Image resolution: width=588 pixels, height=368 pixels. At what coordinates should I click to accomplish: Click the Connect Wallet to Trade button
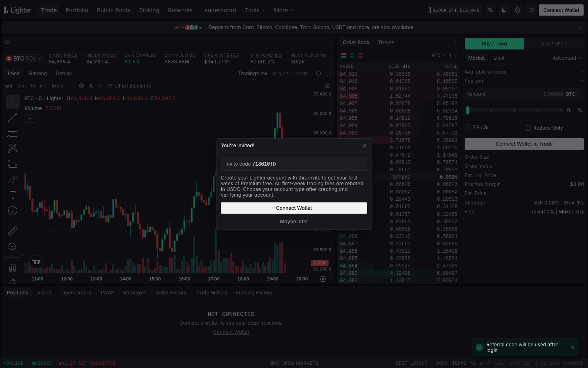[x=524, y=144]
